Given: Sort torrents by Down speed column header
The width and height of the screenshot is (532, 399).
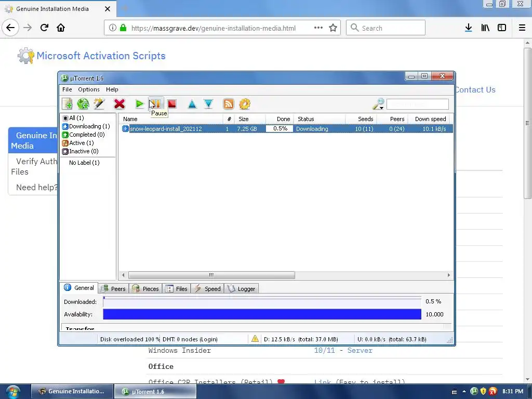Looking at the screenshot, I should (x=429, y=119).
